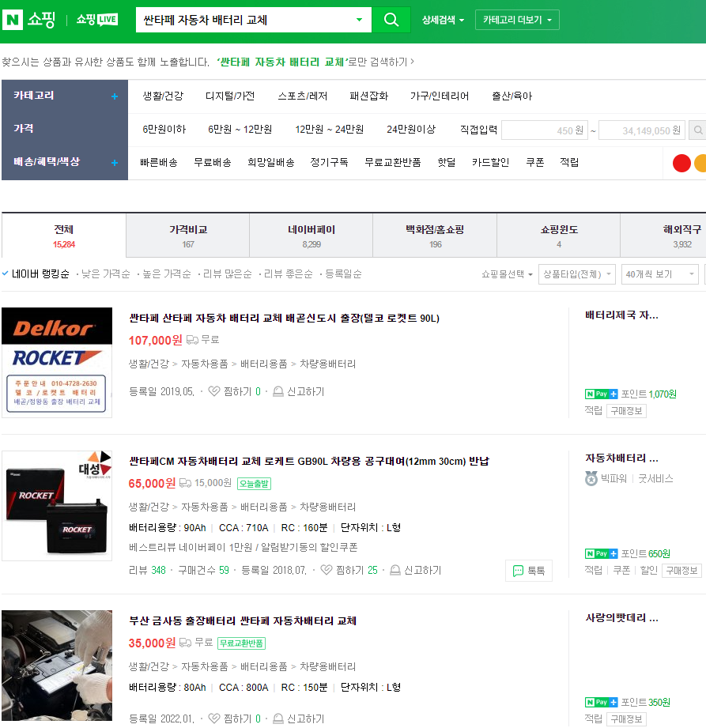Click delivery truck icon beside 35,000원

(185, 643)
